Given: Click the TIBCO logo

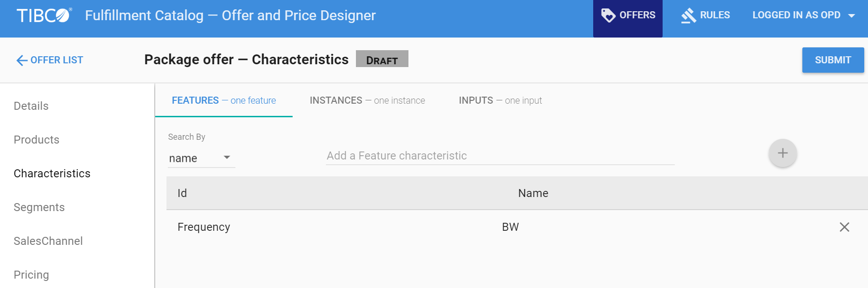Looking at the screenshot, I should [x=44, y=15].
